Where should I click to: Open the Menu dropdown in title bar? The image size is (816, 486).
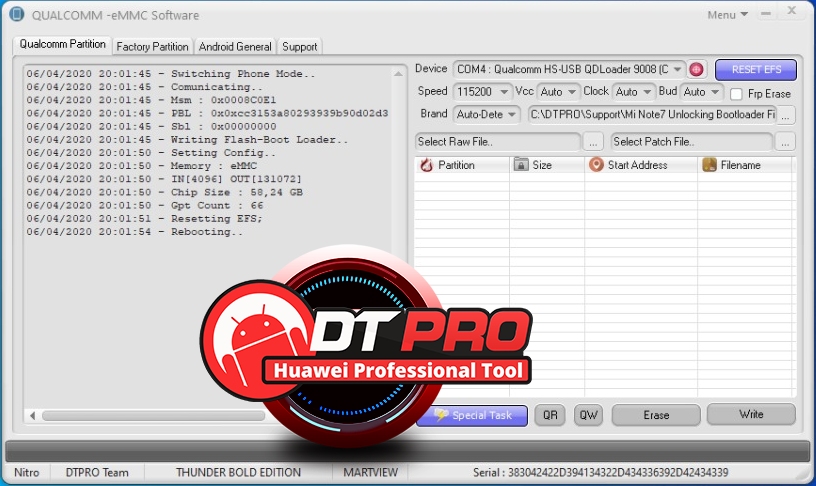click(728, 15)
